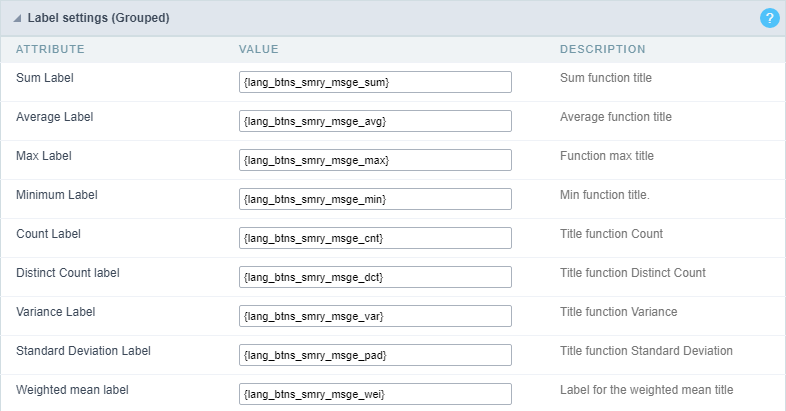Edit the Minimum Label value field
The height and width of the screenshot is (411, 786).
(375, 199)
